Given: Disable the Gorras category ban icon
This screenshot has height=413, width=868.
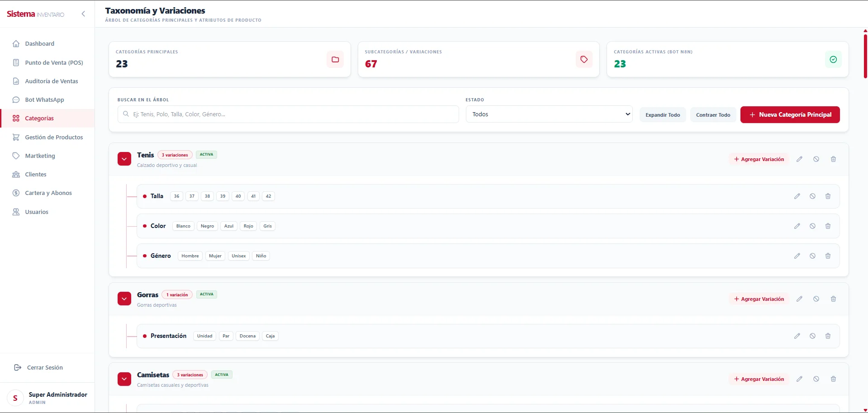Looking at the screenshot, I should click(x=816, y=299).
